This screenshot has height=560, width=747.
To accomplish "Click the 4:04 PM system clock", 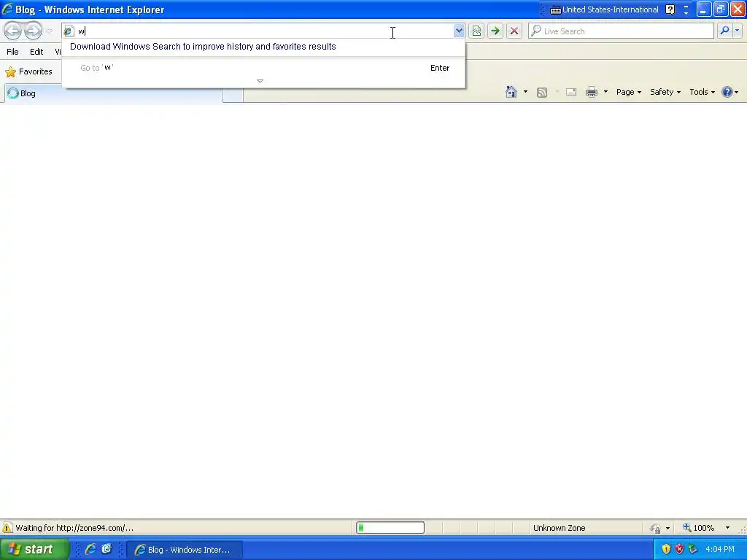I will (720, 550).
